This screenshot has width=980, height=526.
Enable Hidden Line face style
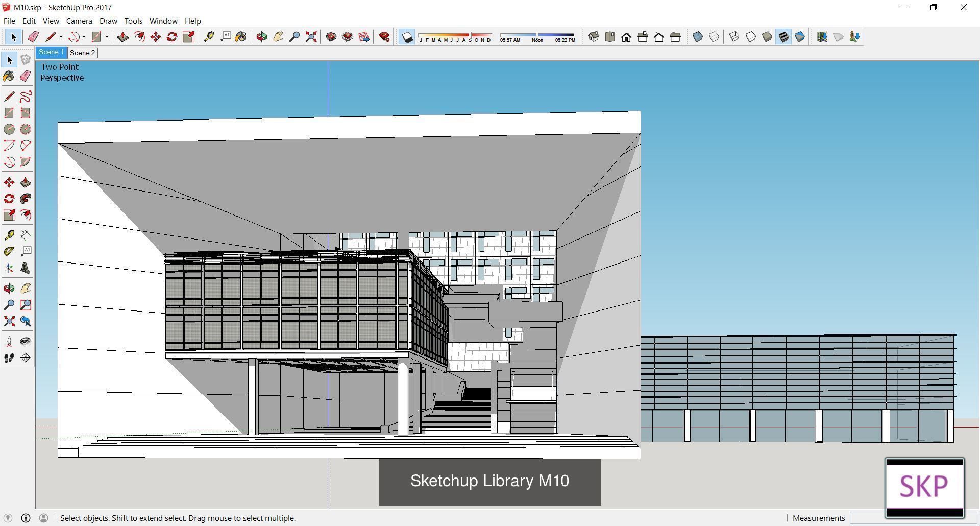pyautogui.click(x=751, y=37)
